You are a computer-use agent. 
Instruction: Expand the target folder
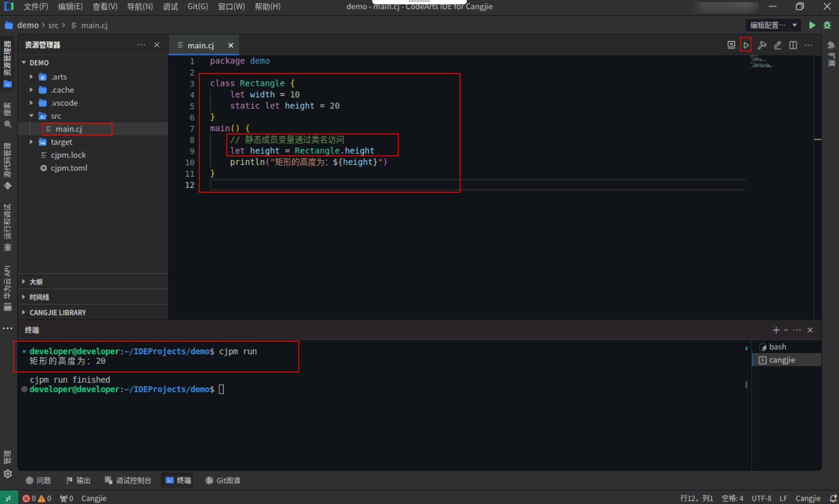31,142
